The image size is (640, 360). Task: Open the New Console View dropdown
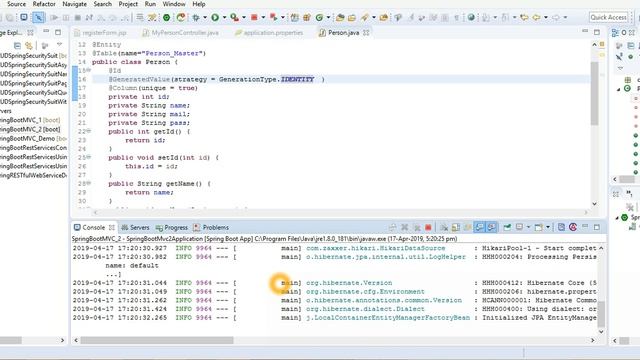(548, 227)
